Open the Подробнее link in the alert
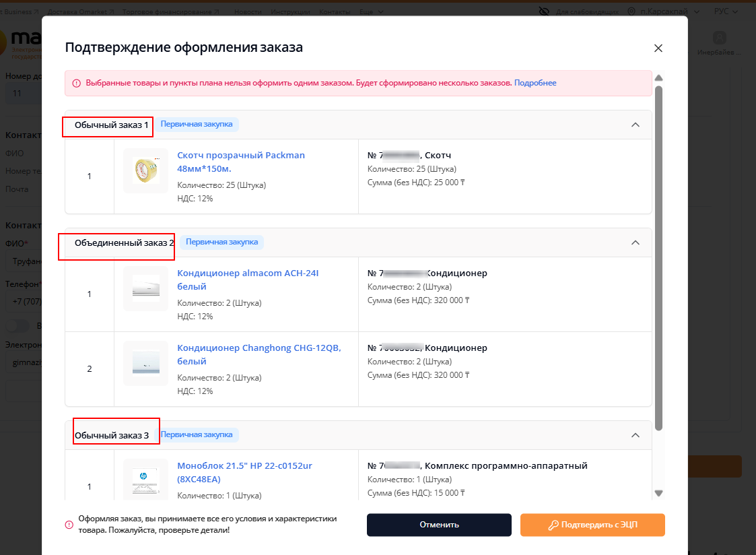 [535, 83]
